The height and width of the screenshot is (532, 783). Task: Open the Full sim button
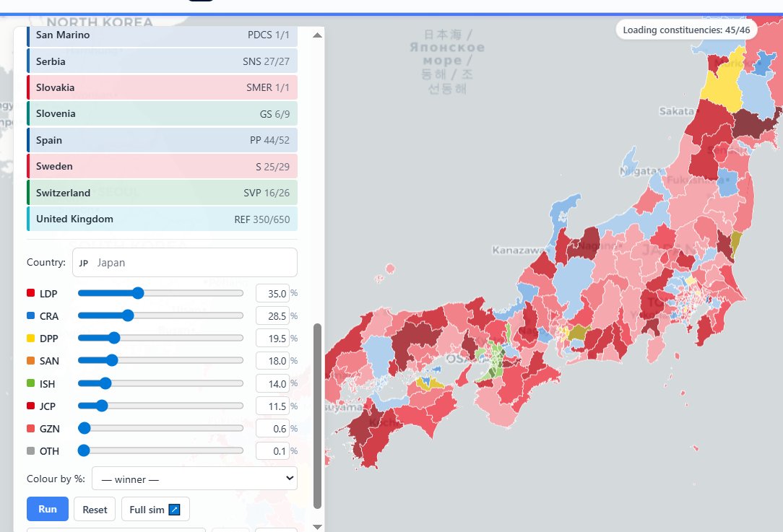tap(155, 509)
